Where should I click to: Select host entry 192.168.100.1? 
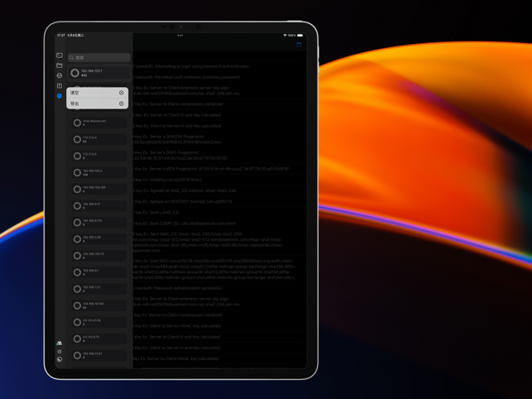pos(99,73)
